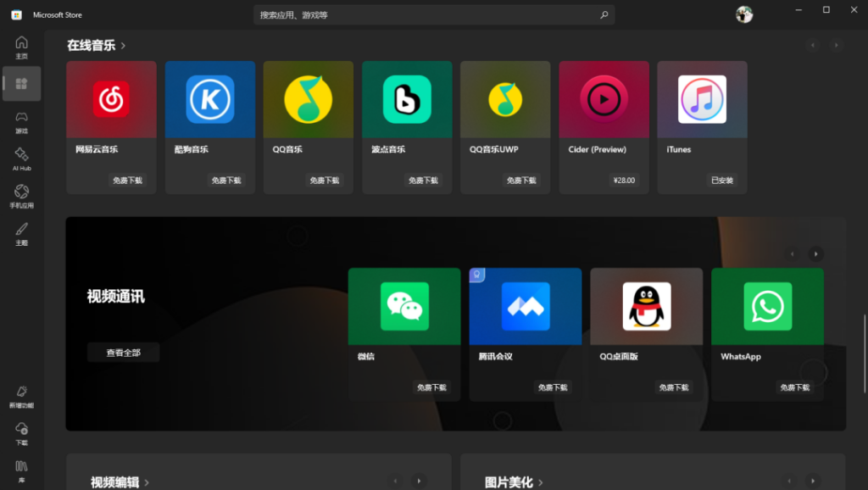868x490 pixels.
Task: Click the Cider (Preview) app name
Action: coord(598,149)
